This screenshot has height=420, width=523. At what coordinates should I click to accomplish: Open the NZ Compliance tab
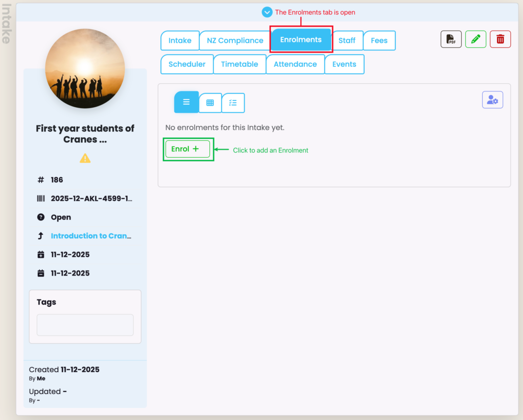point(235,41)
